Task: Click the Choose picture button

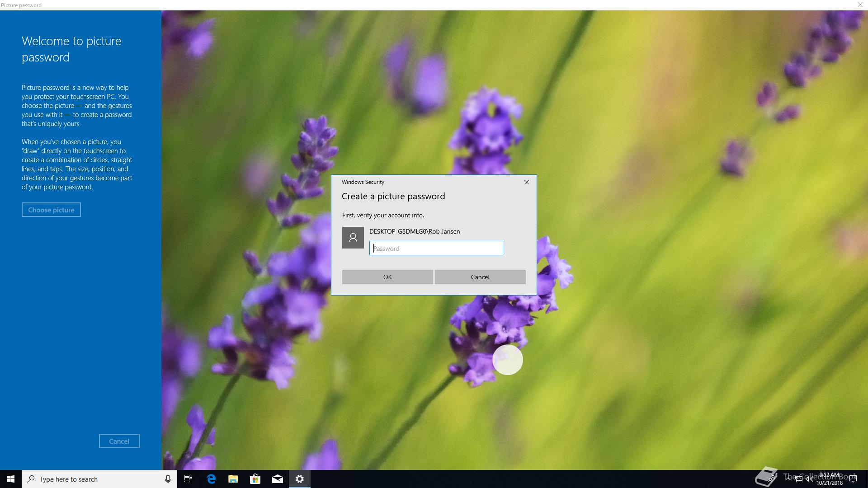Action: [51, 210]
